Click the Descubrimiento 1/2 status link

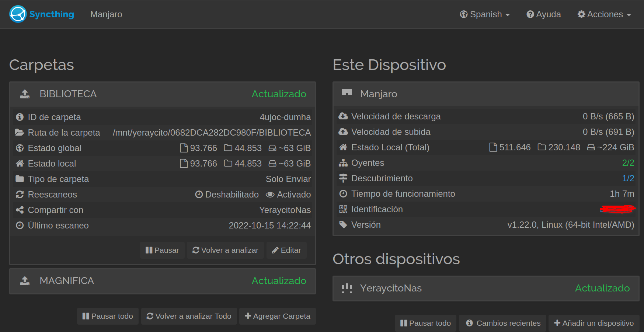(628, 178)
